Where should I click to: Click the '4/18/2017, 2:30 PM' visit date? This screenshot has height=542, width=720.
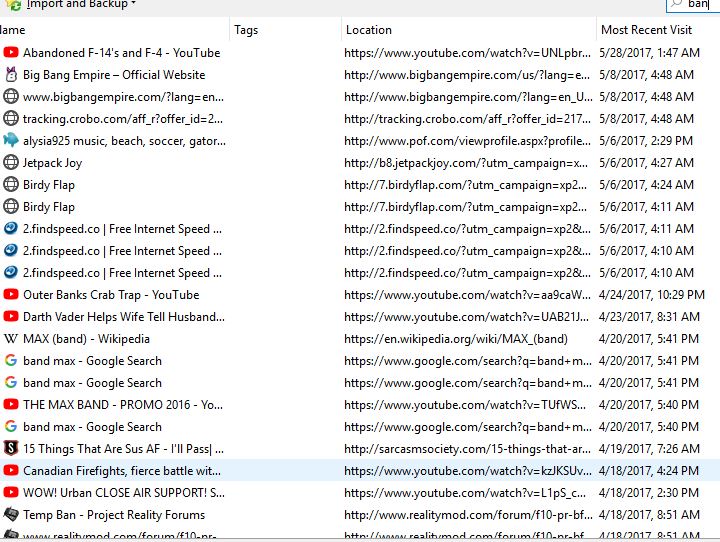point(649,493)
